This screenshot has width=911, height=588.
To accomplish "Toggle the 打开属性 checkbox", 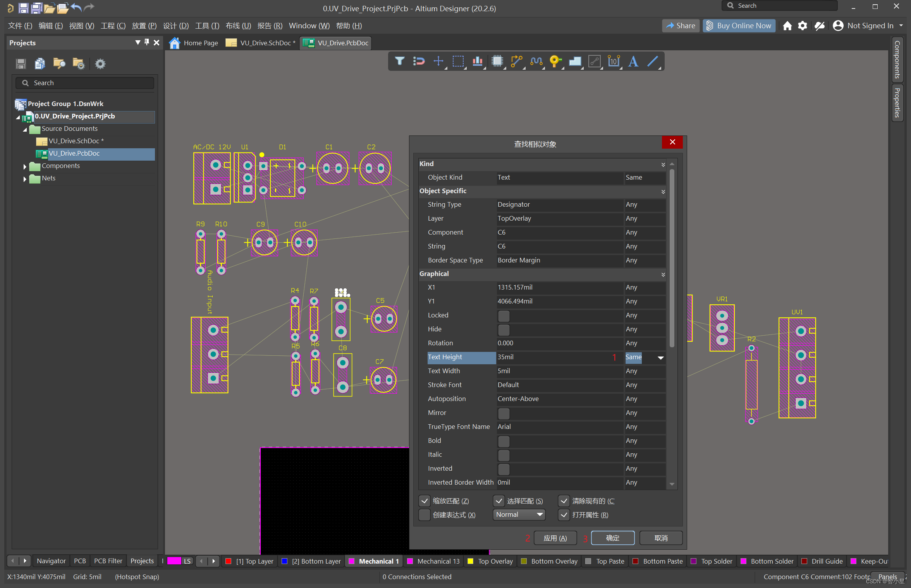I will coord(564,515).
